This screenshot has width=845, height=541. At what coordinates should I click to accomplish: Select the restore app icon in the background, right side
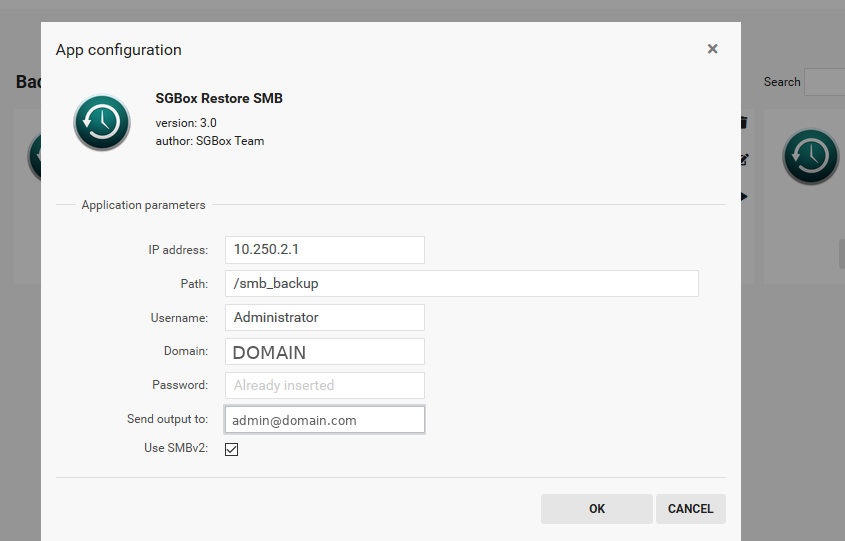[810, 156]
